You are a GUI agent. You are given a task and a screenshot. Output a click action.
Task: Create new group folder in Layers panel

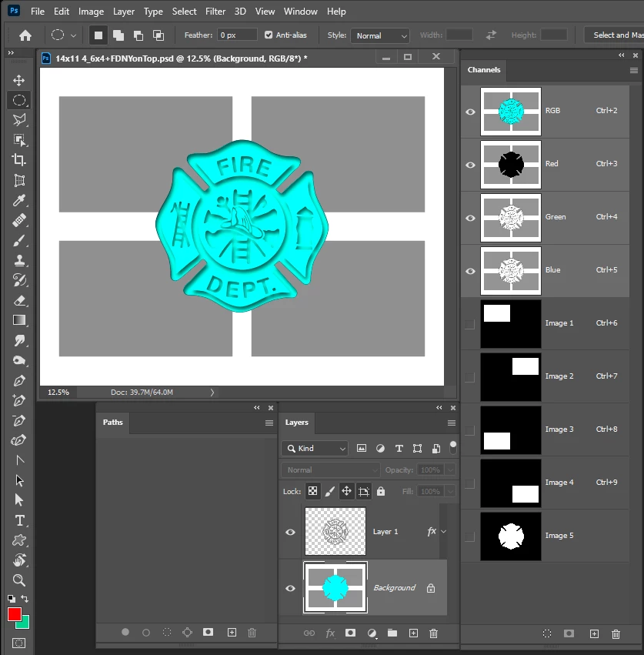(x=392, y=633)
